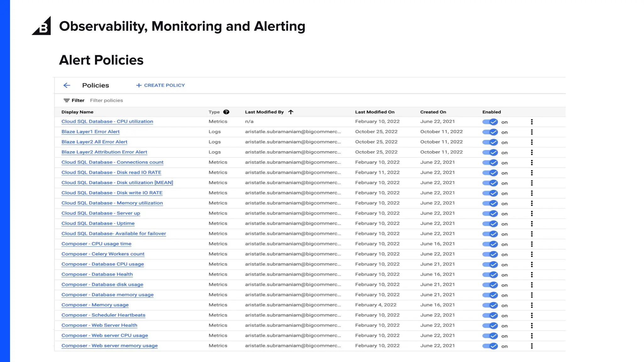
Task: Click the CREATE POLICY button
Action: point(160,85)
